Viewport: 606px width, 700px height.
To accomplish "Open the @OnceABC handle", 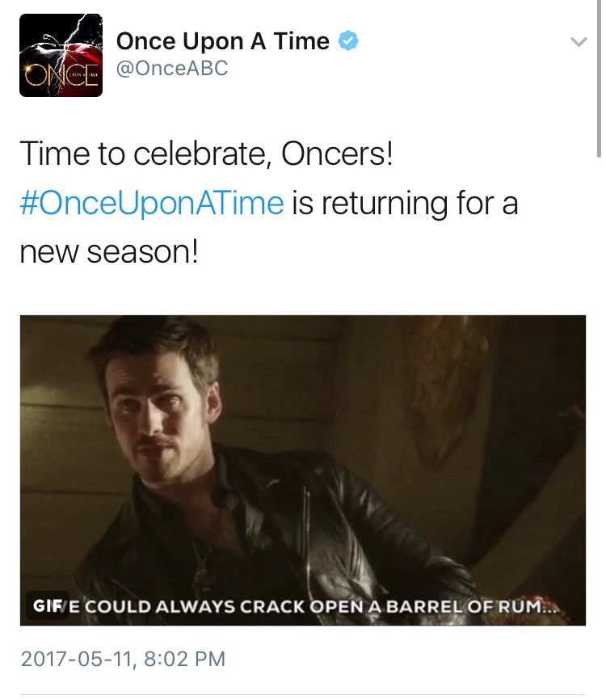I will 172,69.
